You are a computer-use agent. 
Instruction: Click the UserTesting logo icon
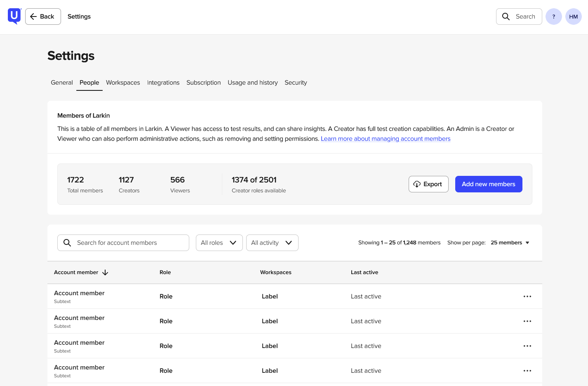tap(14, 17)
